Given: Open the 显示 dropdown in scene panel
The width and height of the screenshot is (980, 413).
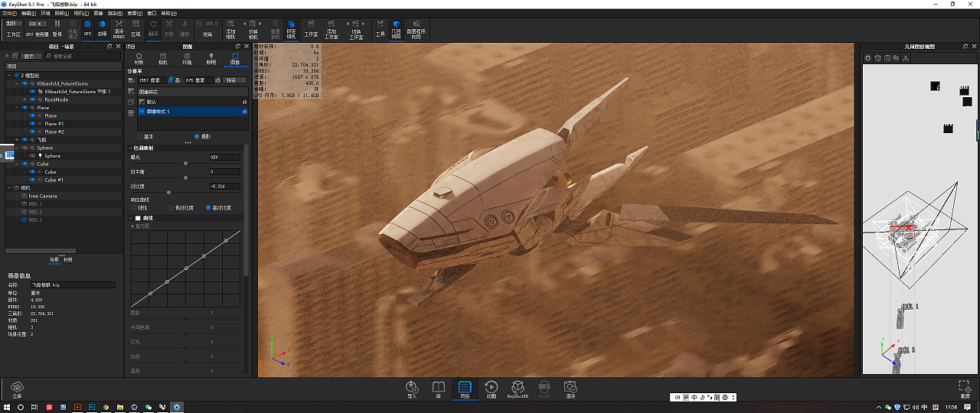Looking at the screenshot, I should click(31, 56).
